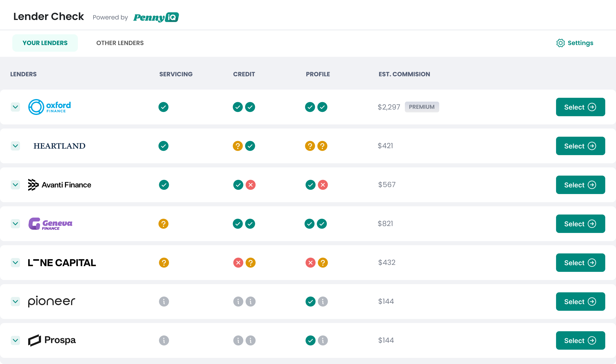Select the Heartland lender

[580, 146]
